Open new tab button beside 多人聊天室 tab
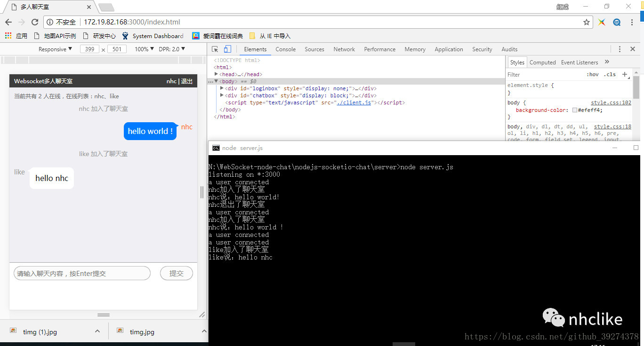The height and width of the screenshot is (346, 644). pos(106,7)
